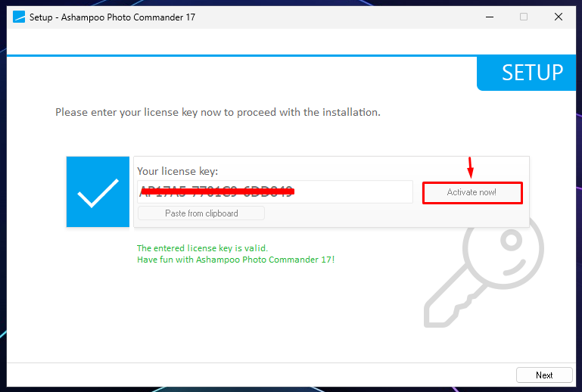The width and height of the screenshot is (582, 392).
Task: Click the "Your license key:" label
Action: 177,171
